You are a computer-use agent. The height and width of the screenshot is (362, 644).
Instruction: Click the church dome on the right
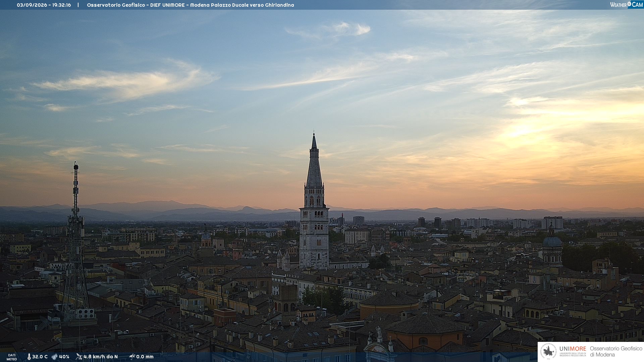[x=552, y=240]
